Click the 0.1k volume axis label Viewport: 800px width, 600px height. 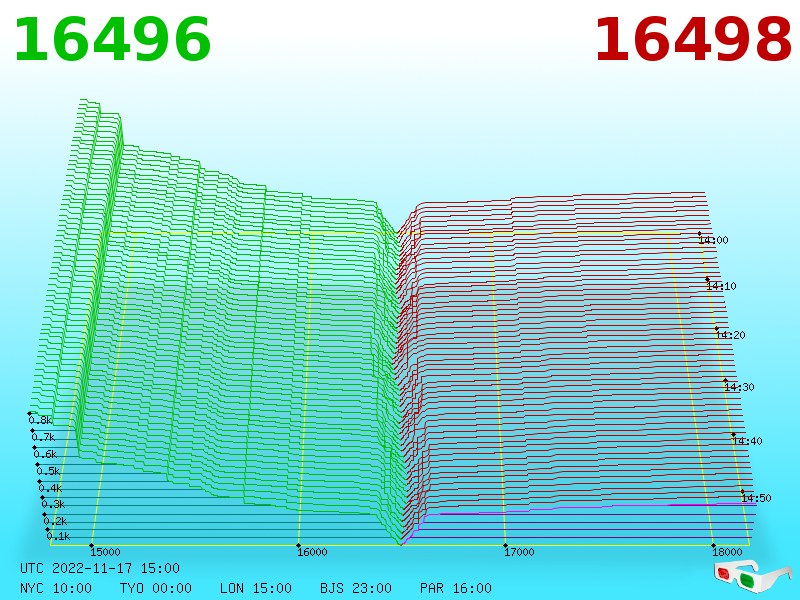coord(58,536)
